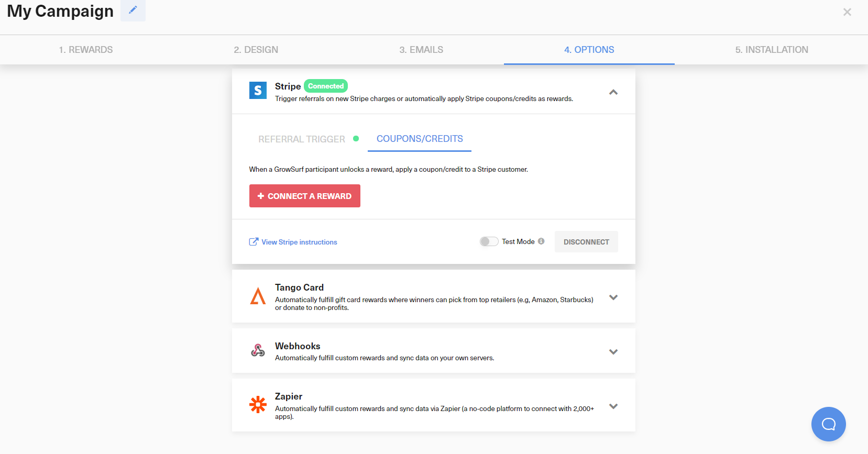Expand the Zapier section chevron

(x=613, y=406)
